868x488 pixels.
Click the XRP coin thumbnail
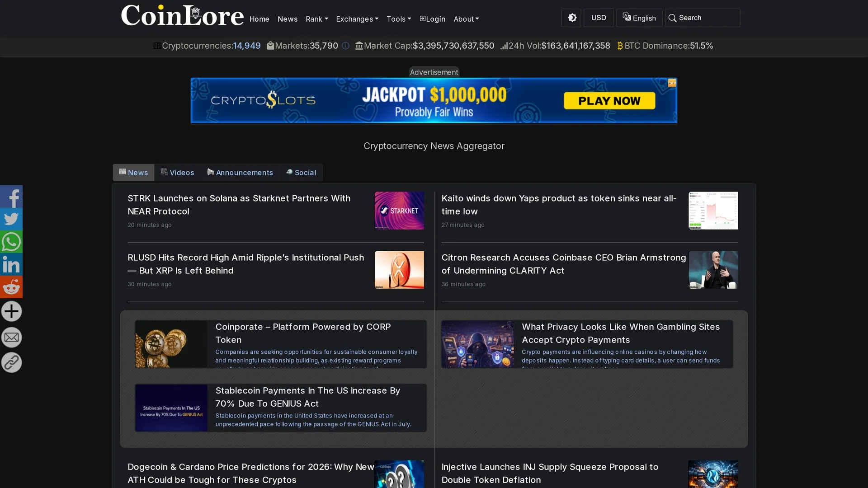tap(399, 270)
